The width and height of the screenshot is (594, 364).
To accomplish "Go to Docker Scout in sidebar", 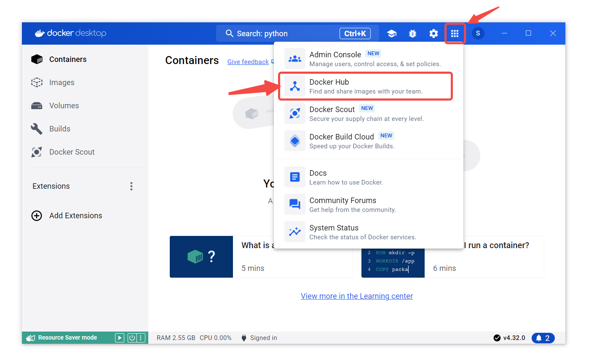I will (85, 152).
